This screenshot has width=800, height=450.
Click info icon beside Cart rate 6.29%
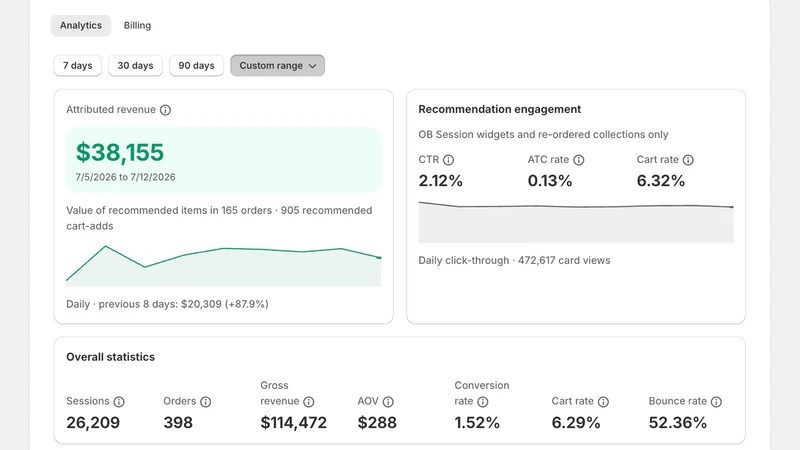coord(604,402)
